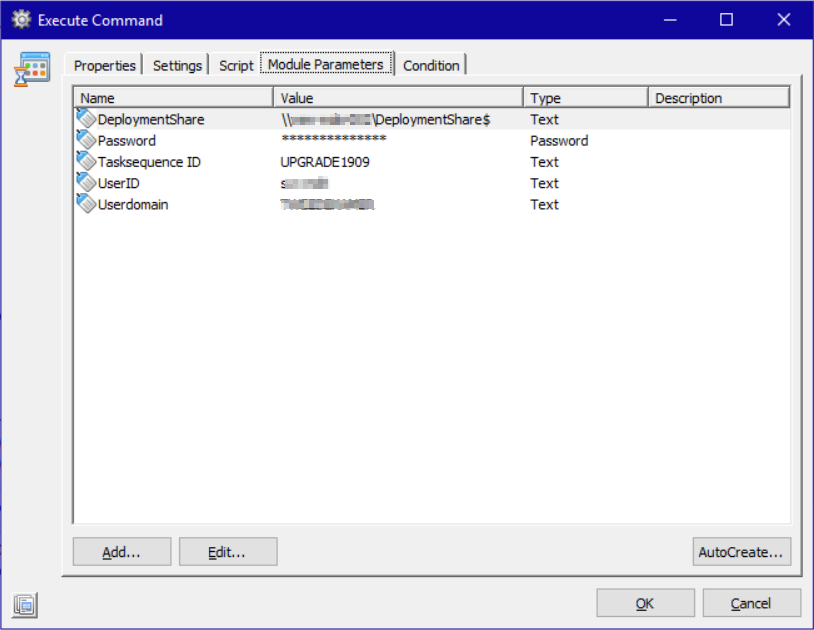Click the Execute Command gear title icon
This screenshot has height=630, width=814.
[x=21, y=20]
